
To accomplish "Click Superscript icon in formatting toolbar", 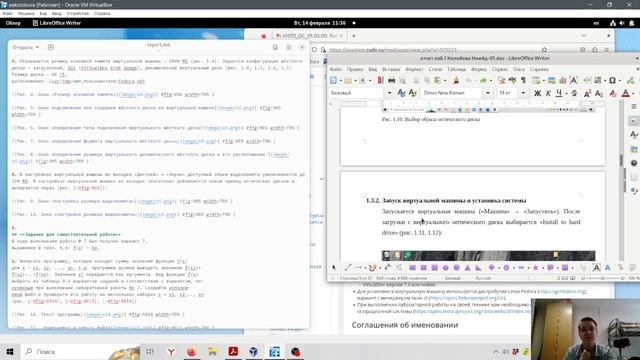I will pyautogui.click(x=587, y=93).
